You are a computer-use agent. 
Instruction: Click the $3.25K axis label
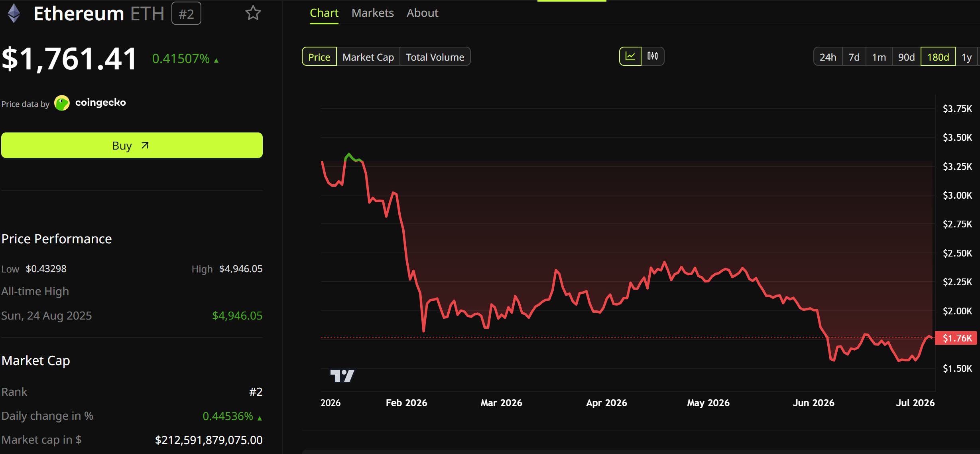(957, 167)
